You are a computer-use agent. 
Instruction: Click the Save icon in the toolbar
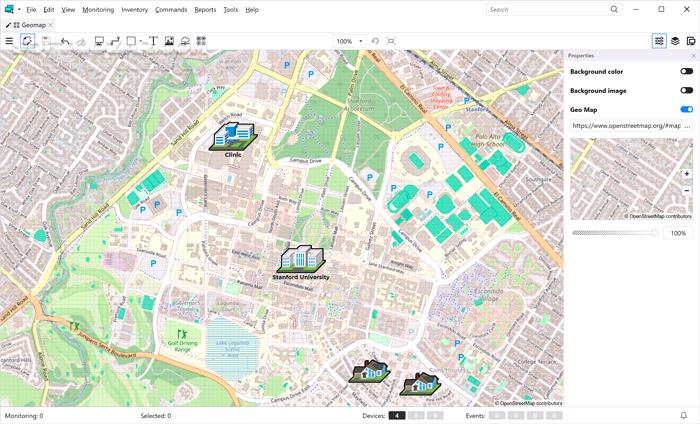click(46, 41)
